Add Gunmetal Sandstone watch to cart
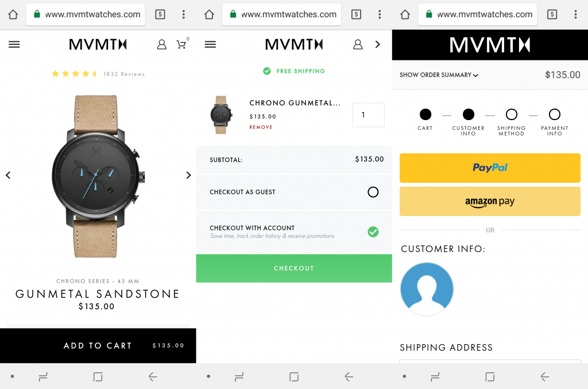The height and width of the screenshot is (389, 588). pos(98,345)
